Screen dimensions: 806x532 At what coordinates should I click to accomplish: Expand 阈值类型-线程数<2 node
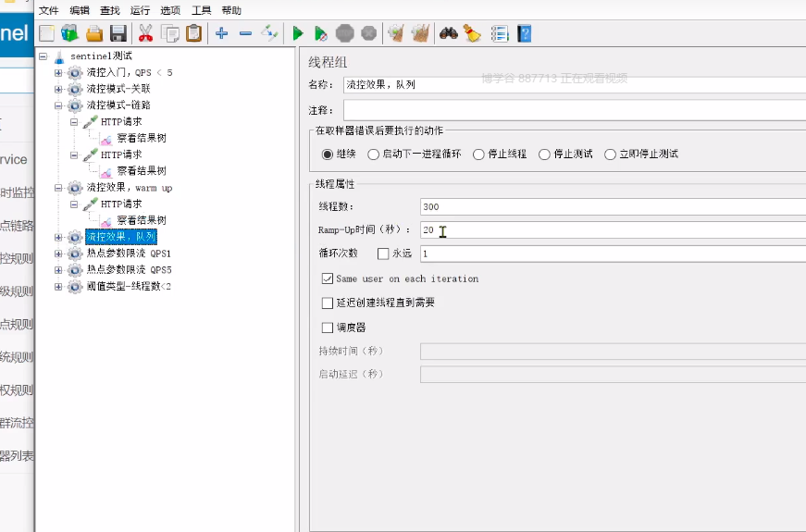(58, 287)
